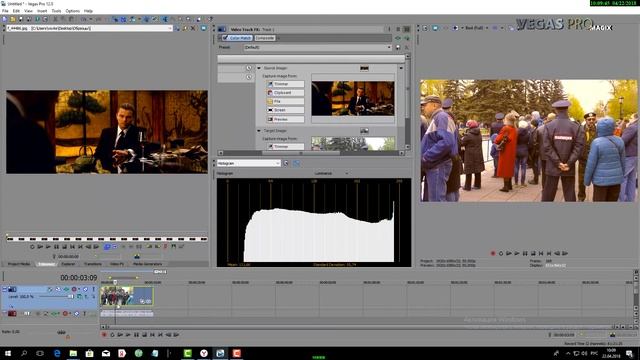Image resolution: width=640 pixels, height=360 pixels.
Task: Switch to the Video FX tab
Action: click(117, 264)
